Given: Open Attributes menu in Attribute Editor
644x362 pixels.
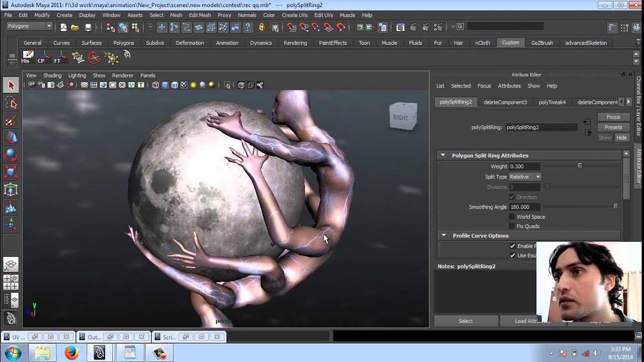Looking at the screenshot, I should click(x=509, y=86).
